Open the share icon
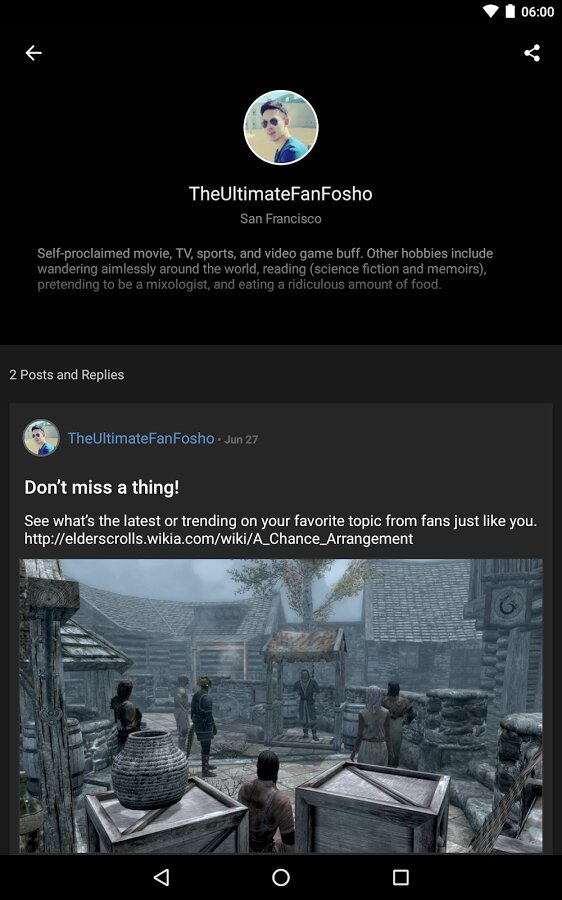562x900 pixels. click(532, 53)
